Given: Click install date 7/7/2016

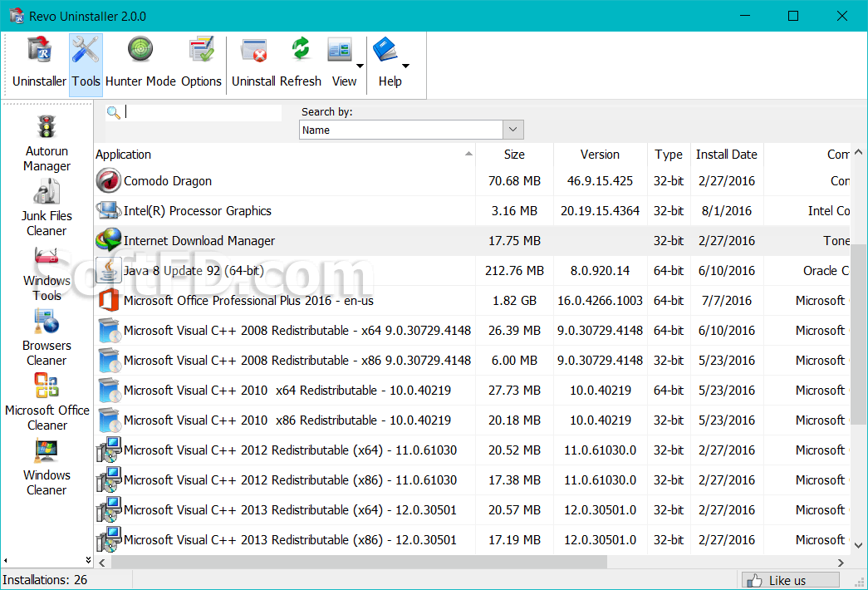Looking at the screenshot, I should point(727,301).
